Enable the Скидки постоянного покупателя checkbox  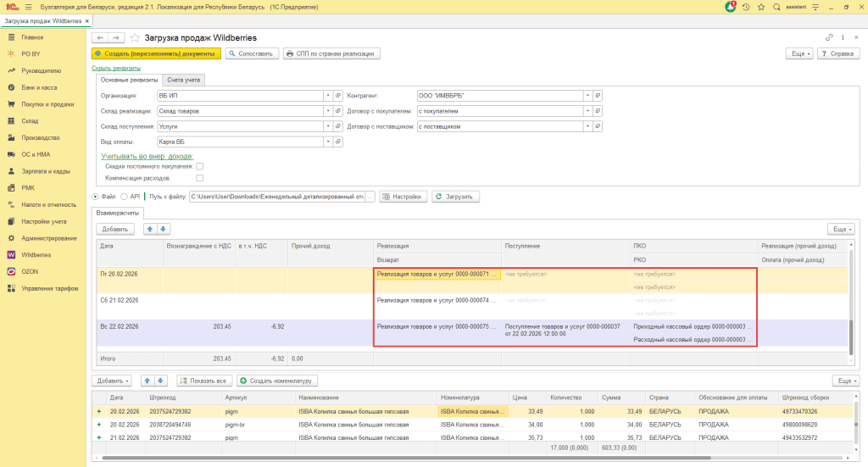coord(200,167)
